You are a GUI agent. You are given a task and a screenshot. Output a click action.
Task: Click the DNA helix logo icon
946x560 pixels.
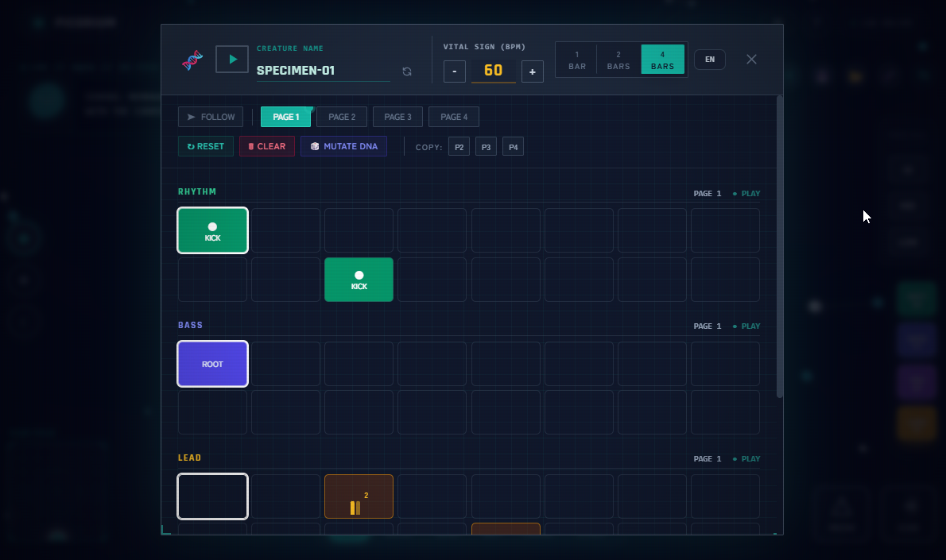point(192,60)
